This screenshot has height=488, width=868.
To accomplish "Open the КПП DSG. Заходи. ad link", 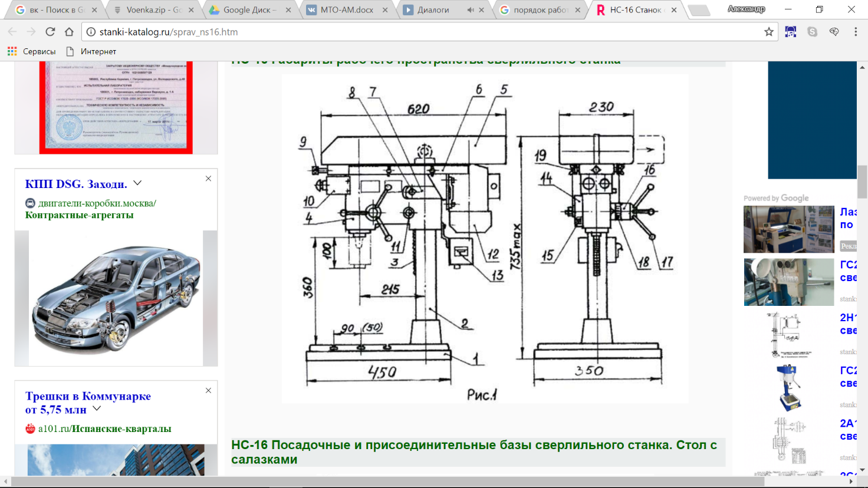I will [76, 184].
